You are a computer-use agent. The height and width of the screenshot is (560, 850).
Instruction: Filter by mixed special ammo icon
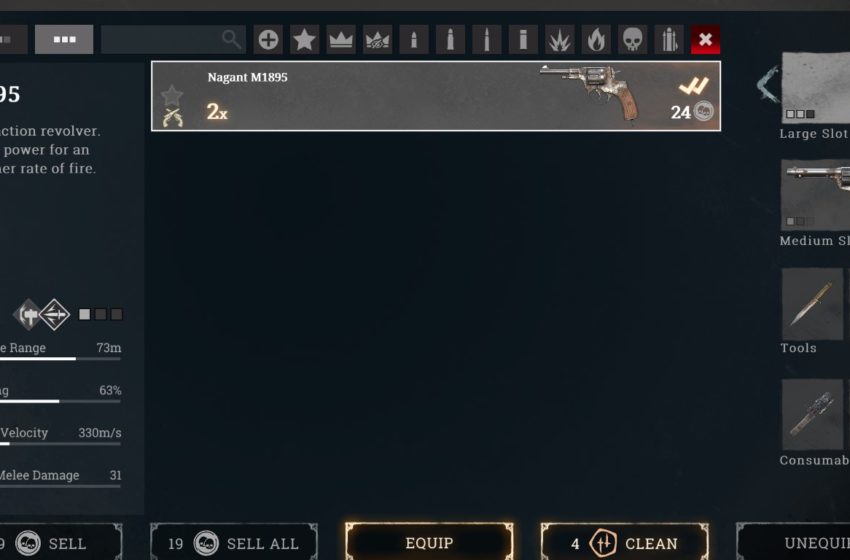669,40
